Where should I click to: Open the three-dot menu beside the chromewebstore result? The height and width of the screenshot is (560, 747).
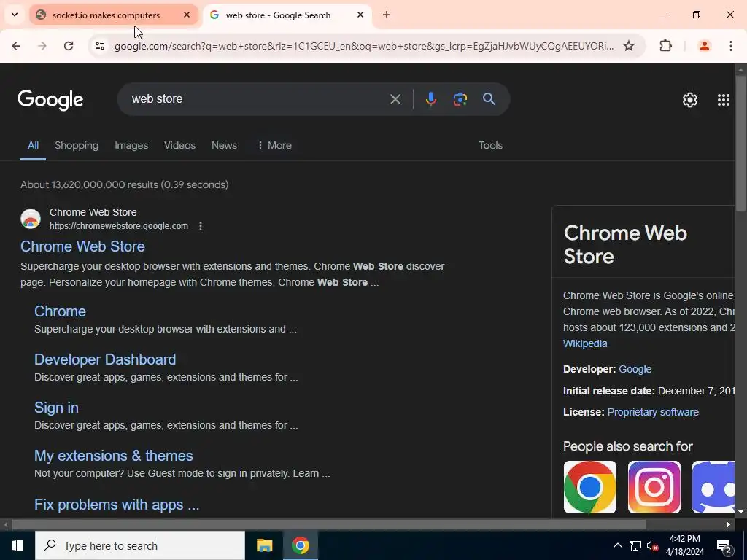tap(201, 226)
